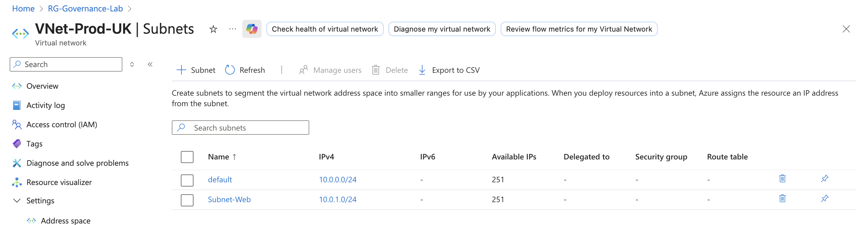Screen dimensions: 868x225
Task: Click the expand/collapse all menu arrows icon
Action: click(x=132, y=64)
